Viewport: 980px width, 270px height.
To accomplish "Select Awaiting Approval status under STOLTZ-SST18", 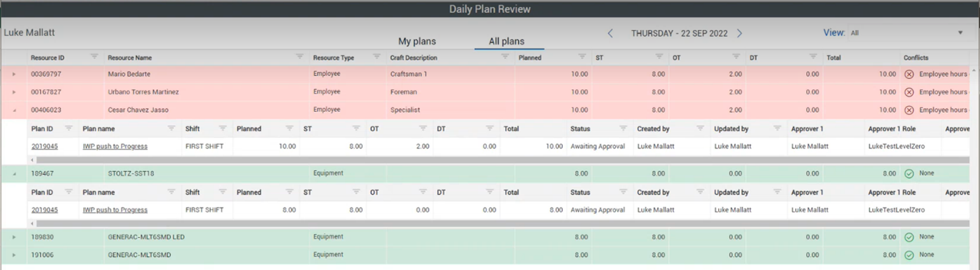I will [597, 210].
